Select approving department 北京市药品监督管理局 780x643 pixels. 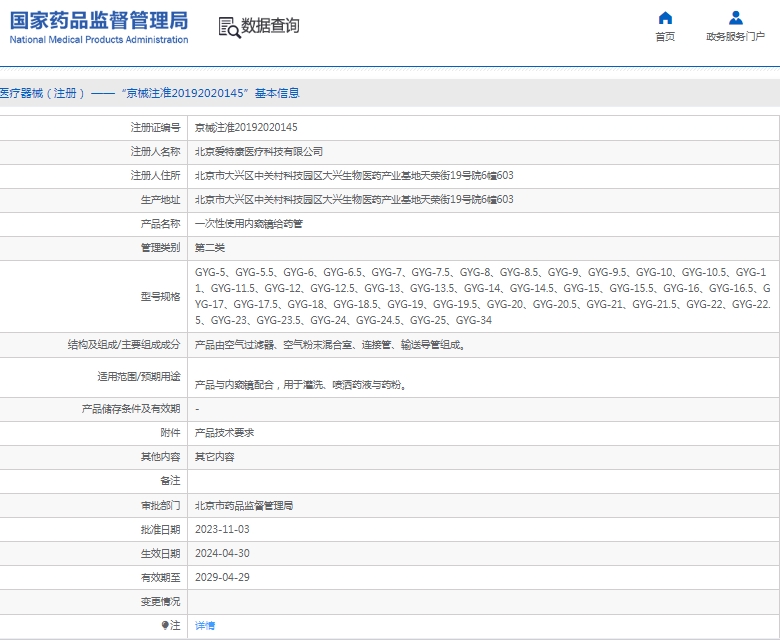coord(244,506)
